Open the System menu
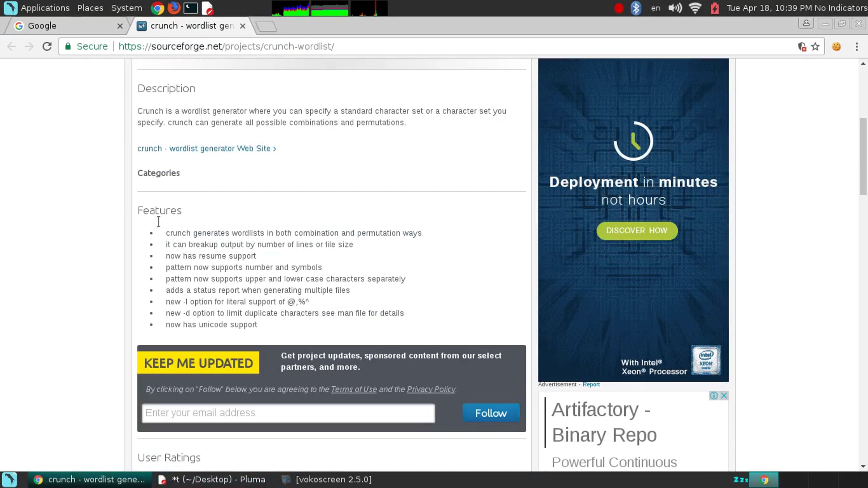The height and width of the screenshot is (488, 868). (x=127, y=8)
